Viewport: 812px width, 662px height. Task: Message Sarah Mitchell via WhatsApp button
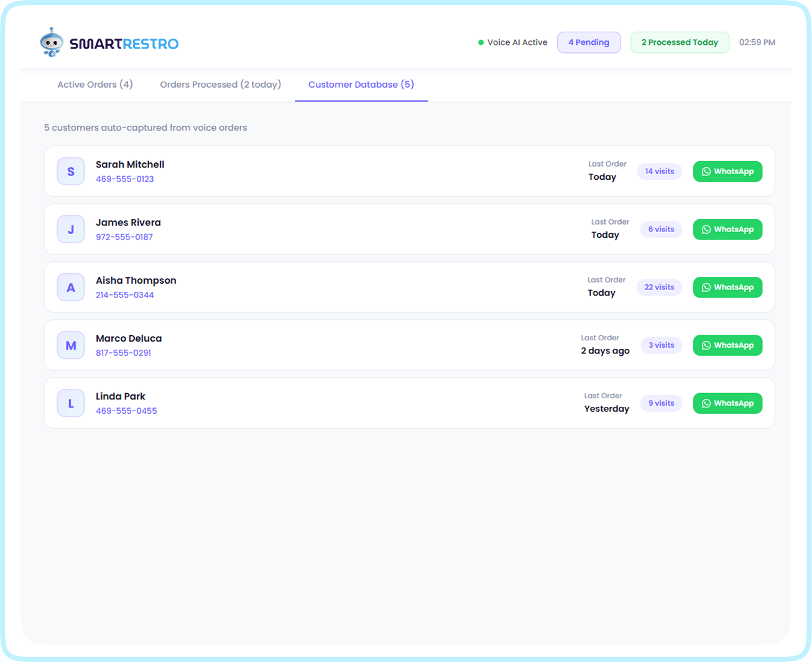[727, 171]
